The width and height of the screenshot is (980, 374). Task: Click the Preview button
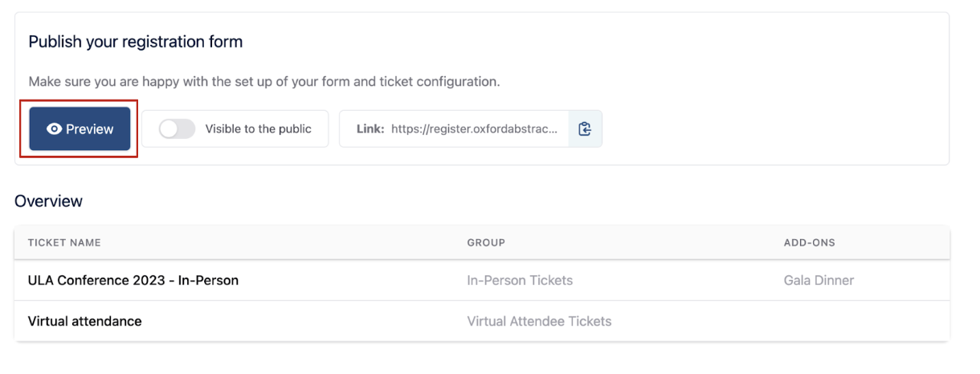coord(80,128)
